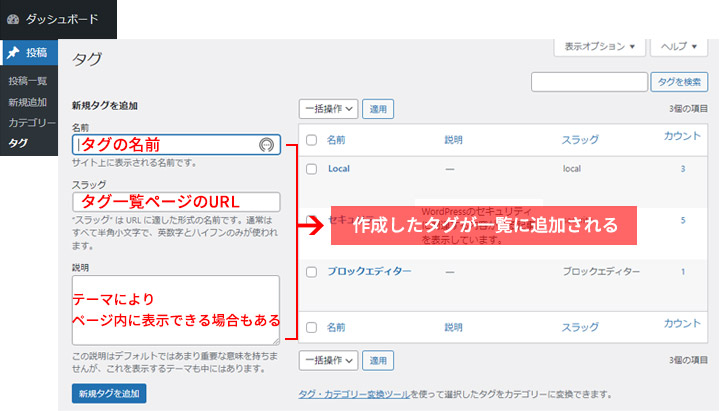Click the ブロックエディター slug cell
Image resolution: width=720 pixels, height=411 pixels.
click(601, 272)
